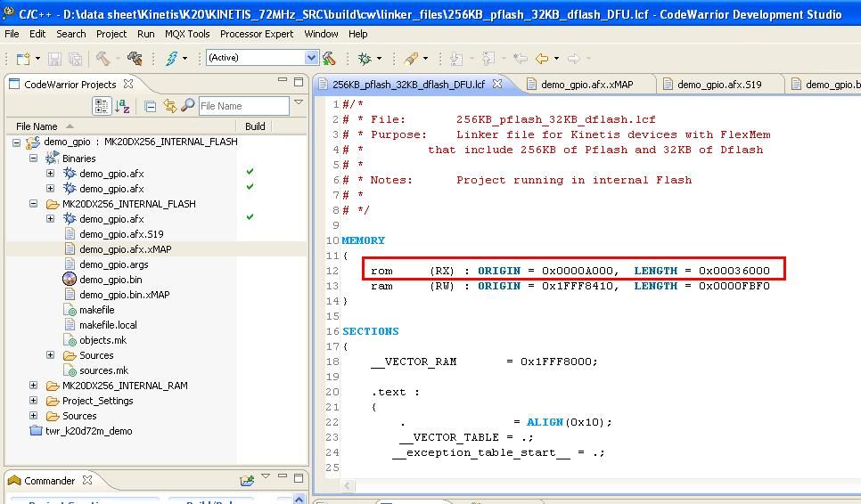Click the MEMORY keyword in the editor
Screen dimensions: 861x504
click(364, 240)
